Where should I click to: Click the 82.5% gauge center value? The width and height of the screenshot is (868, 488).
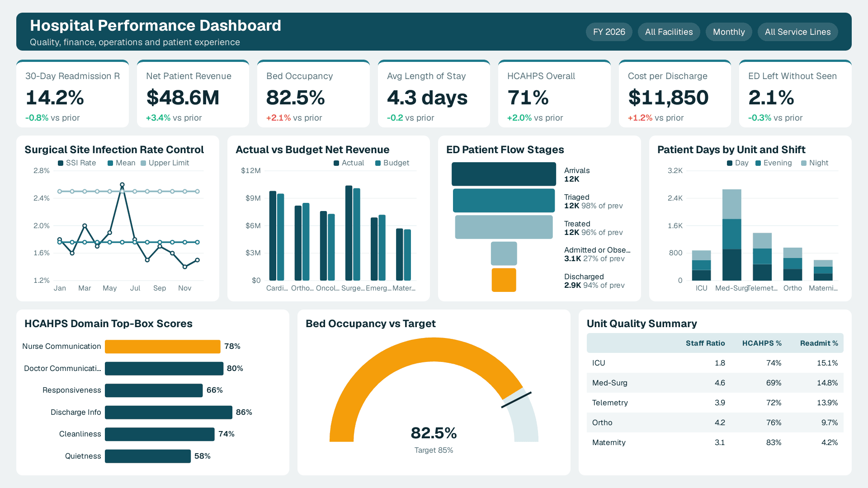(434, 433)
